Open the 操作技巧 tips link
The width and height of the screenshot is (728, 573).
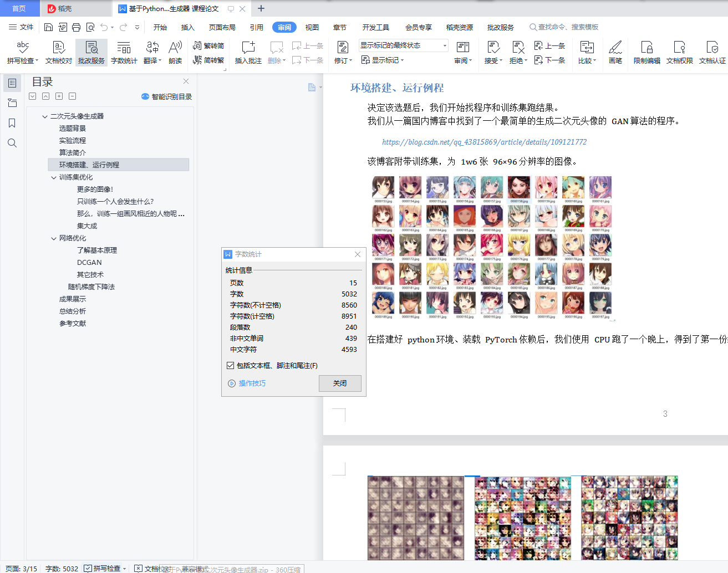(247, 383)
